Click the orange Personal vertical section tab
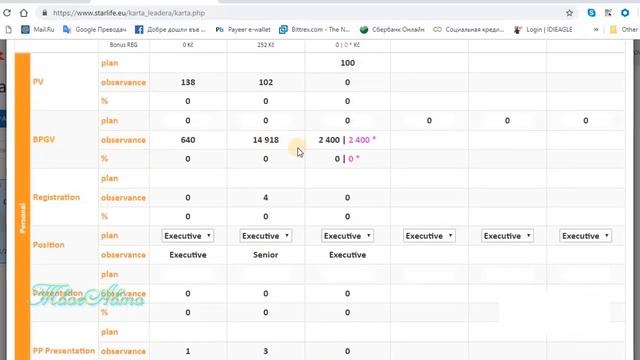Screen dimensions: 640x360 point(23,207)
